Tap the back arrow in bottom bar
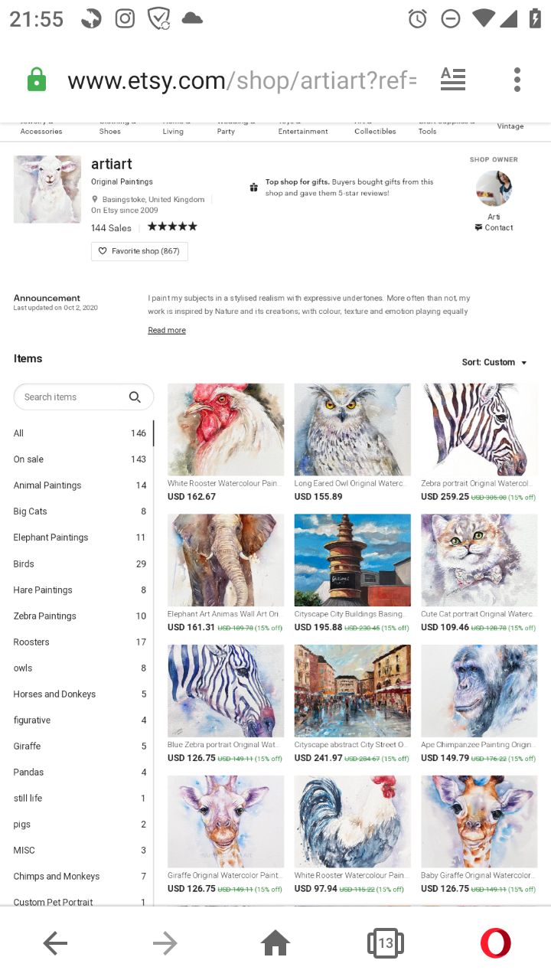The image size is (551, 980). [x=55, y=943]
